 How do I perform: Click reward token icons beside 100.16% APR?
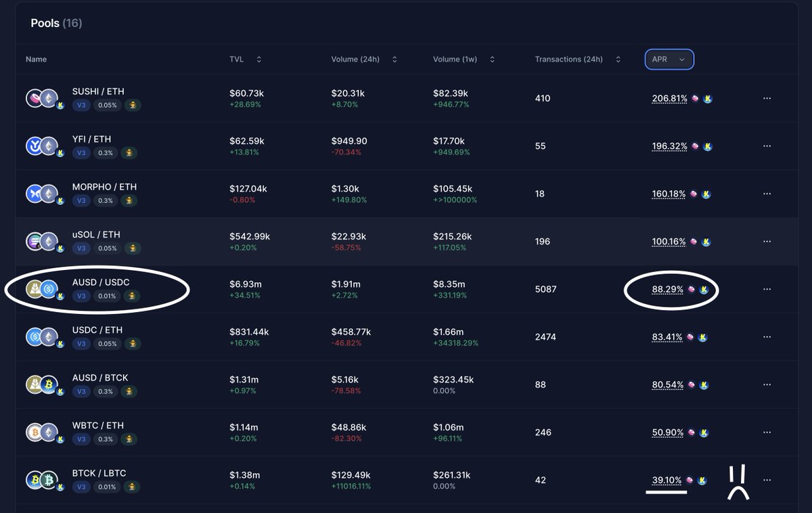pos(700,242)
